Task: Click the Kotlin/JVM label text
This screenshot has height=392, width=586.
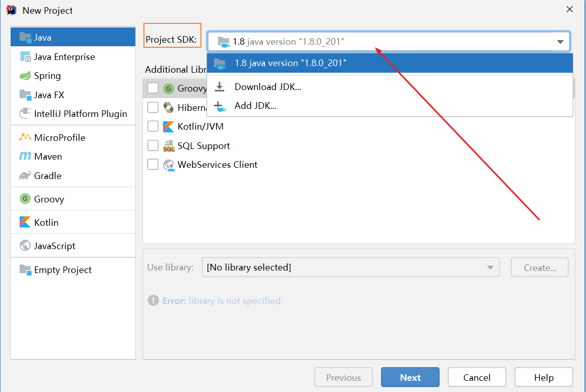Action: pyautogui.click(x=201, y=126)
